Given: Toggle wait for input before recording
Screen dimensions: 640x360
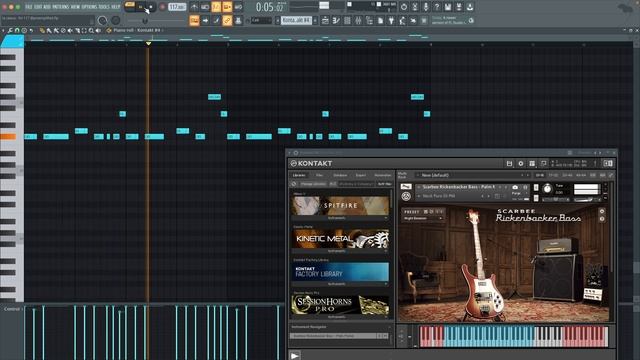Looking at the screenshot, I should tap(205, 7).
